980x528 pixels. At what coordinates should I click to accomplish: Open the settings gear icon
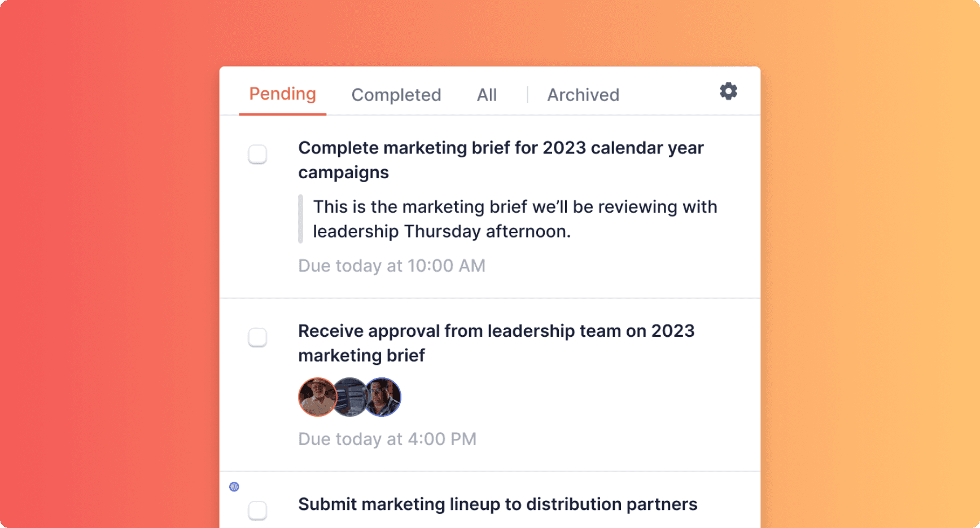pyautogui.click(x=728, y=91)
